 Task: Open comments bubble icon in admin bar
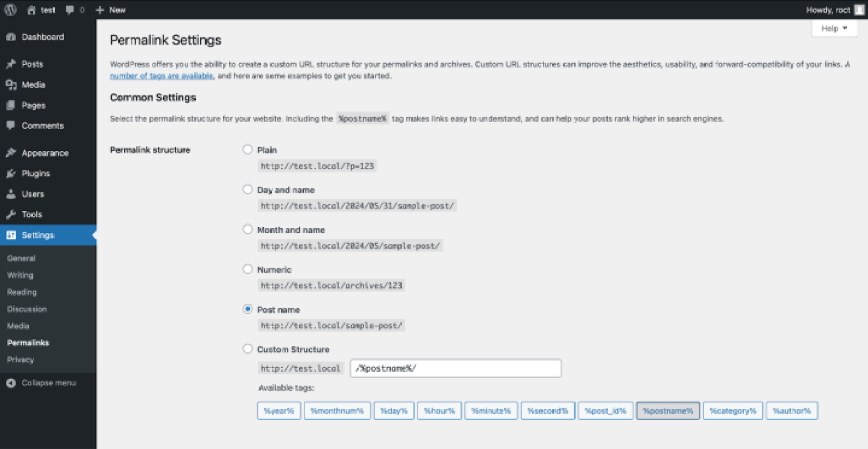coord(70,10)
